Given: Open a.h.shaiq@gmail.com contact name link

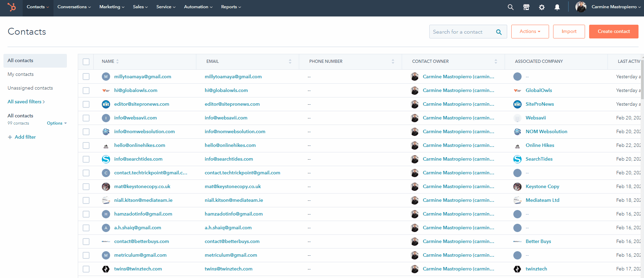Looking at the screenshot, I should pos(138,228).
